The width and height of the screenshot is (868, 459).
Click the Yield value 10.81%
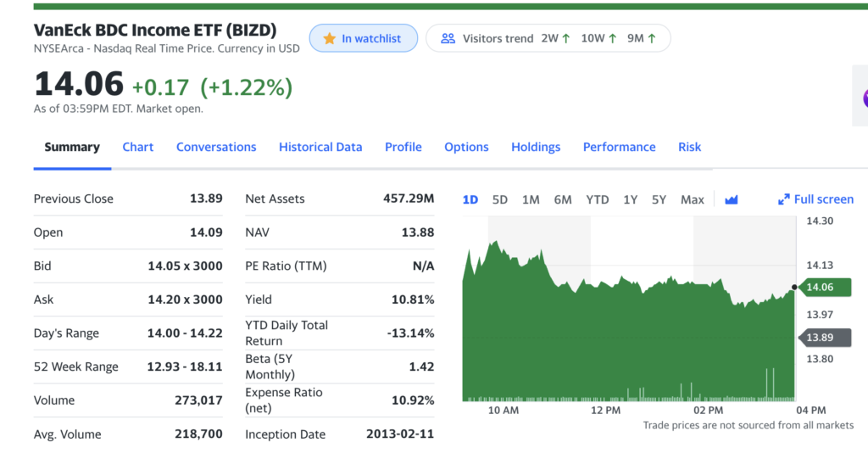click(413, 299)
